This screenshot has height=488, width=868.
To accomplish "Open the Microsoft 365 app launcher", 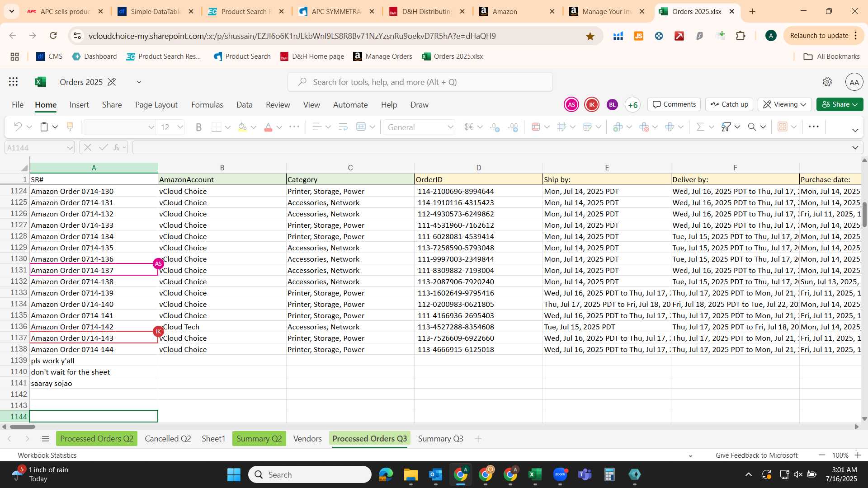I will [13, 82].
